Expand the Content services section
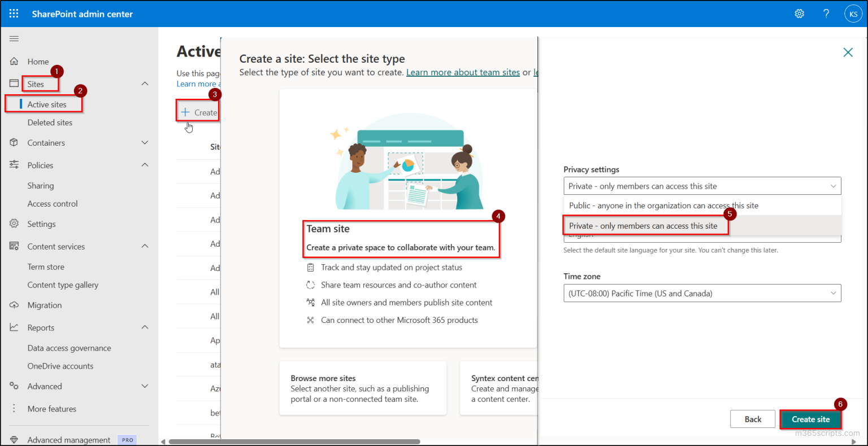The height and width of the screenshot is (446, 868). click(x=145, y=246)
